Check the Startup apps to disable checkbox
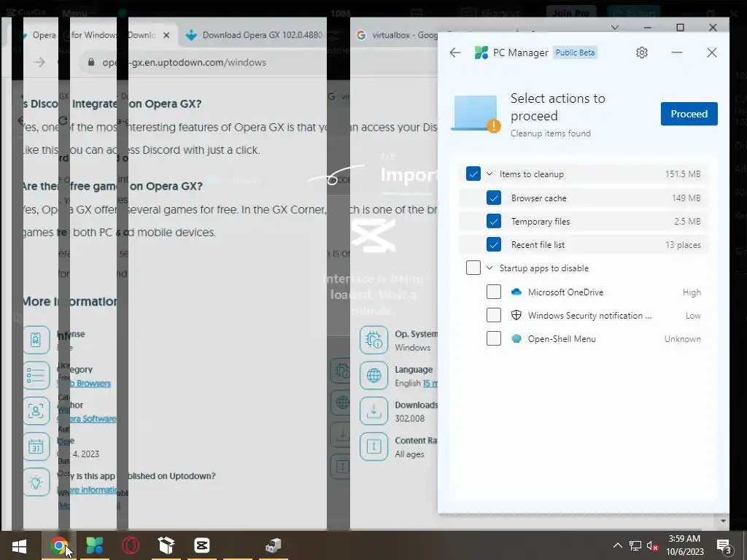This screenshot has width=747, height=560. pyautogui.click(x=473, y=268)
